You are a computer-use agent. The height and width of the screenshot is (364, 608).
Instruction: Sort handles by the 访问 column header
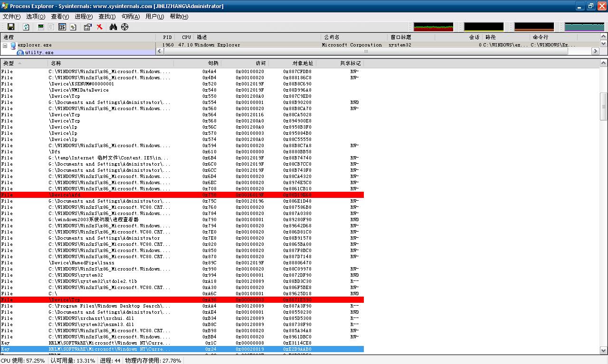pyautogui.click(x=245, y=63)
